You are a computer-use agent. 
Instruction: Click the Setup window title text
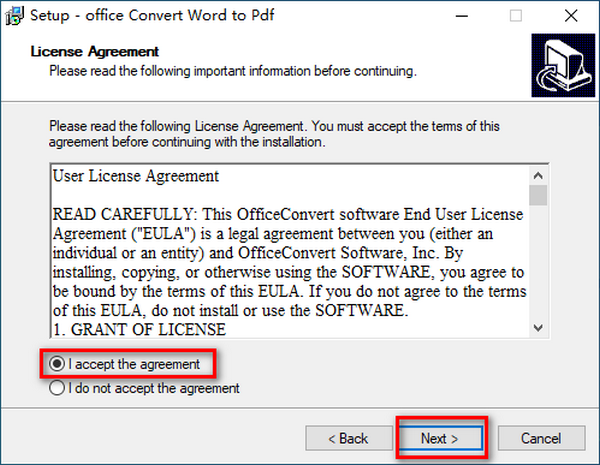152,16
